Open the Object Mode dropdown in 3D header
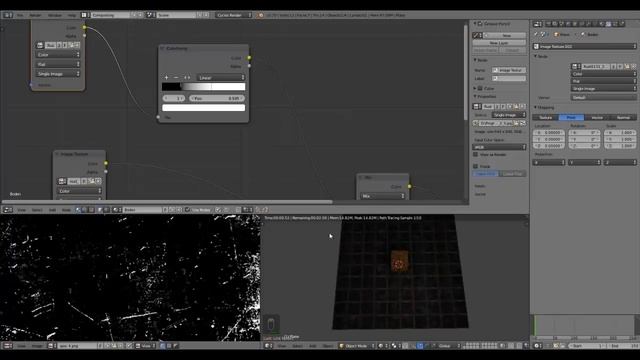Viewport: 640px width, 360px height. point(357,346)
